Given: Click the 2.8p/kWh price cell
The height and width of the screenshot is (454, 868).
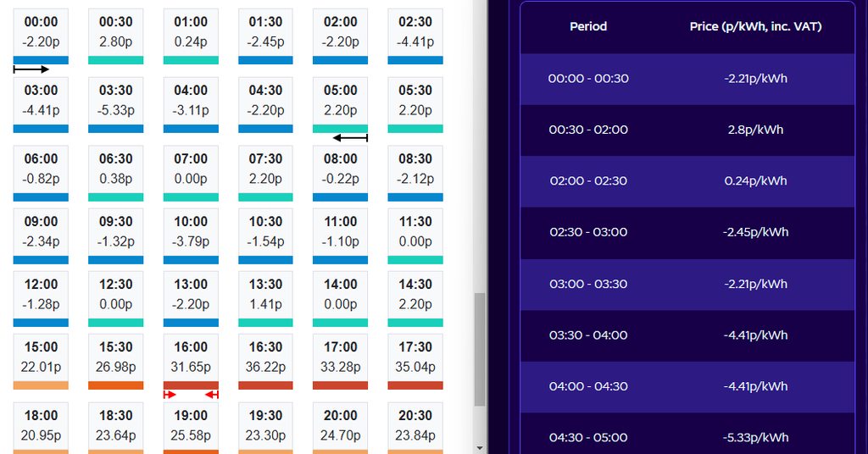Looking at the screenshot, I should point(755,130).
